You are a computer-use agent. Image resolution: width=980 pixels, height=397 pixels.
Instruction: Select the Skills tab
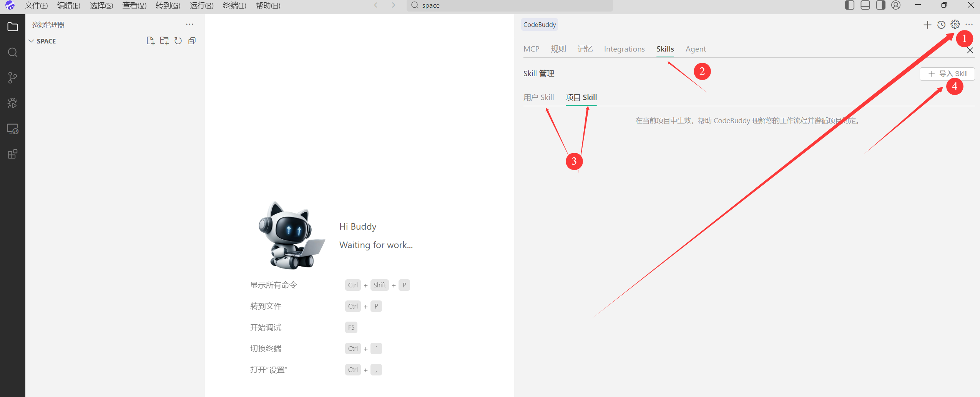click(x=665, y=49)
